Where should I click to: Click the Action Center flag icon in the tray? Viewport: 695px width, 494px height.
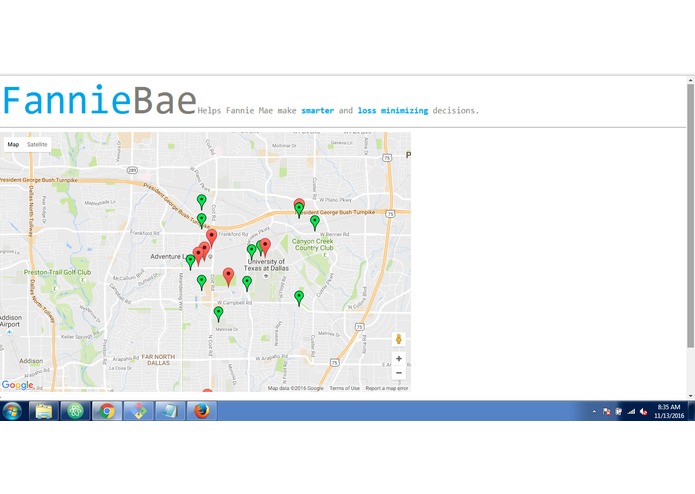point(607,412)
